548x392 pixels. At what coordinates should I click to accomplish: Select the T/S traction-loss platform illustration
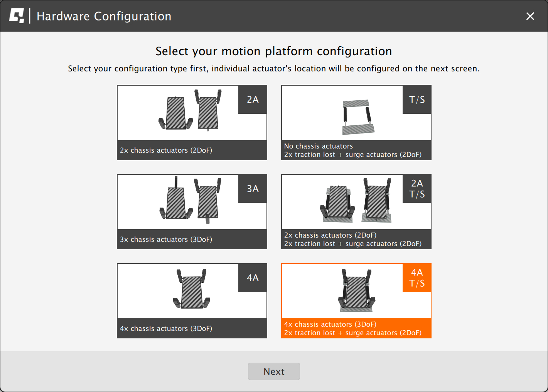point(358,117)
